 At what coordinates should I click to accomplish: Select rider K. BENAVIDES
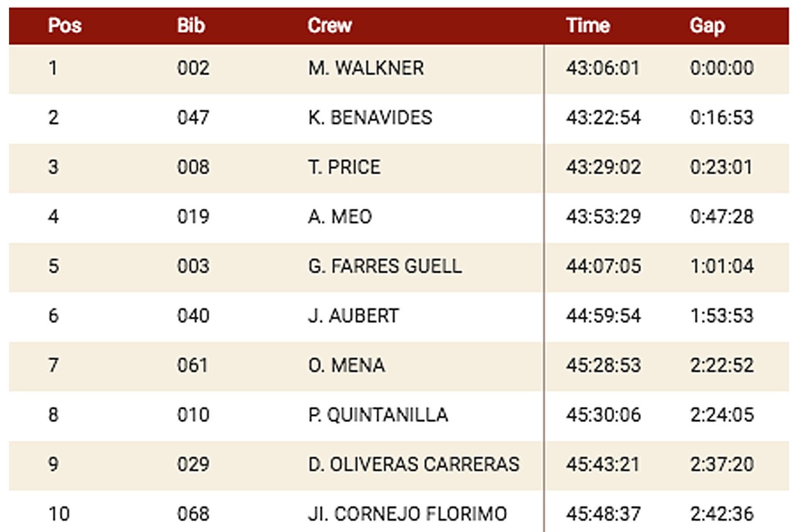[370, 118]
